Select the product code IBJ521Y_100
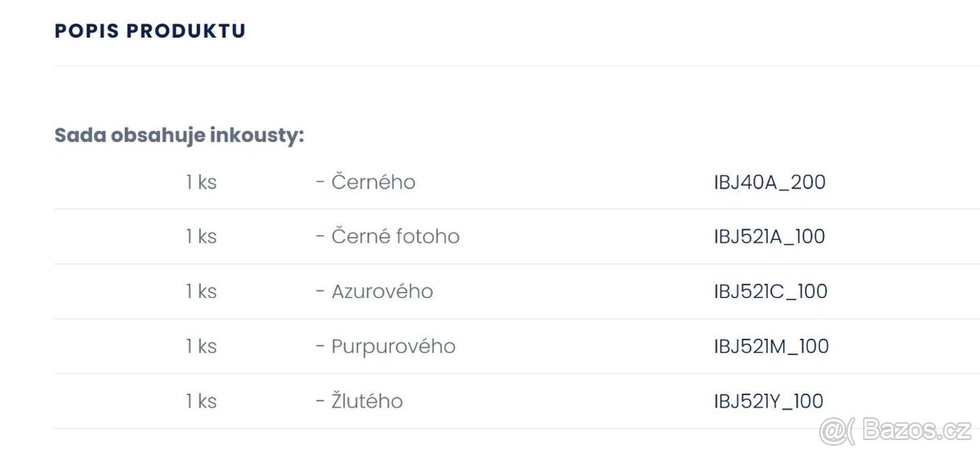 768,401
